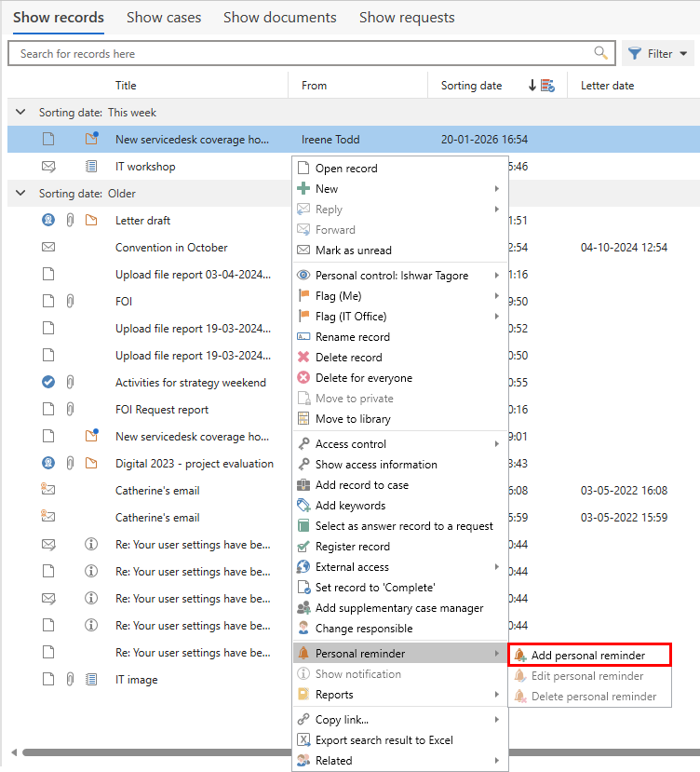
Task: Select the first Catherine's email record
Action: click(x=157, y=491)
